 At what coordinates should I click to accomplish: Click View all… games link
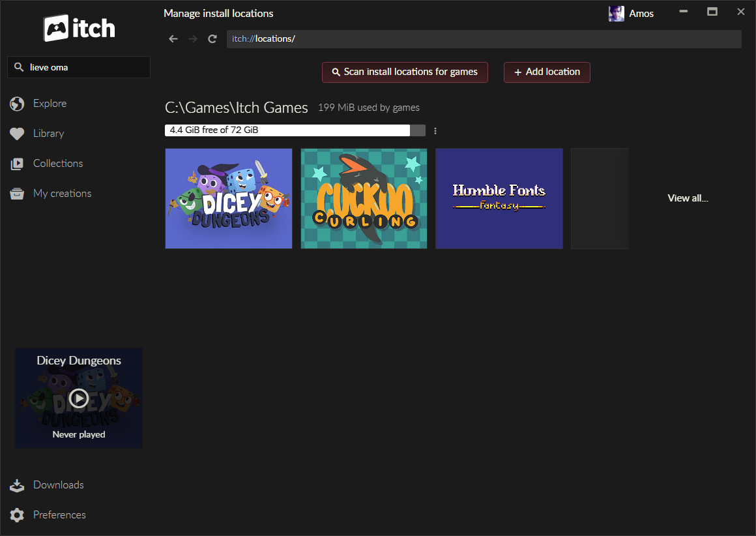point(688,198)
